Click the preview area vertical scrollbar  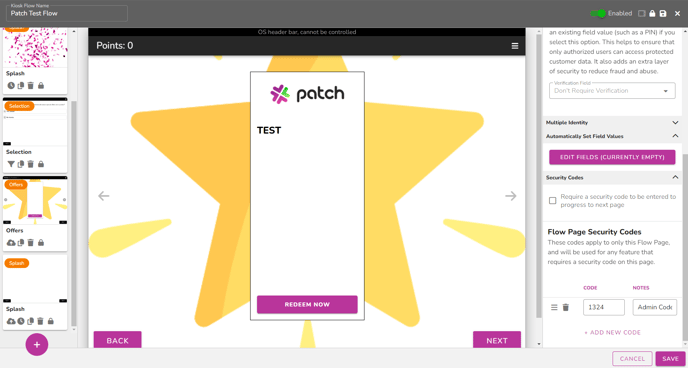[539, 175]
